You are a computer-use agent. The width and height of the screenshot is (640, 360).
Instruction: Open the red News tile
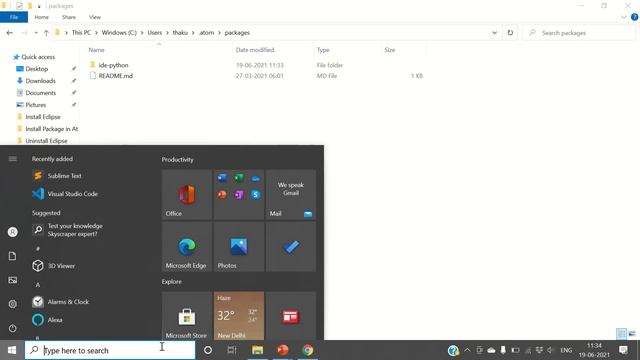[x=291, y=316]
